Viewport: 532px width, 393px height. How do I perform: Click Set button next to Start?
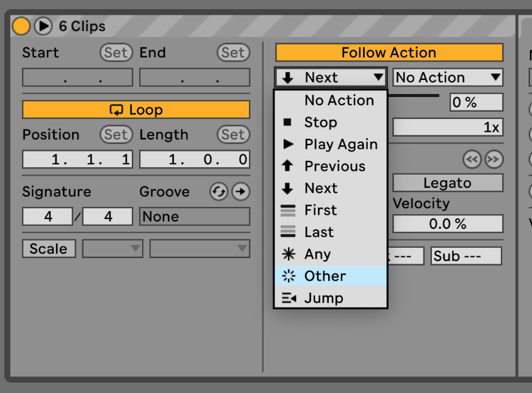[x=116, y=52]
